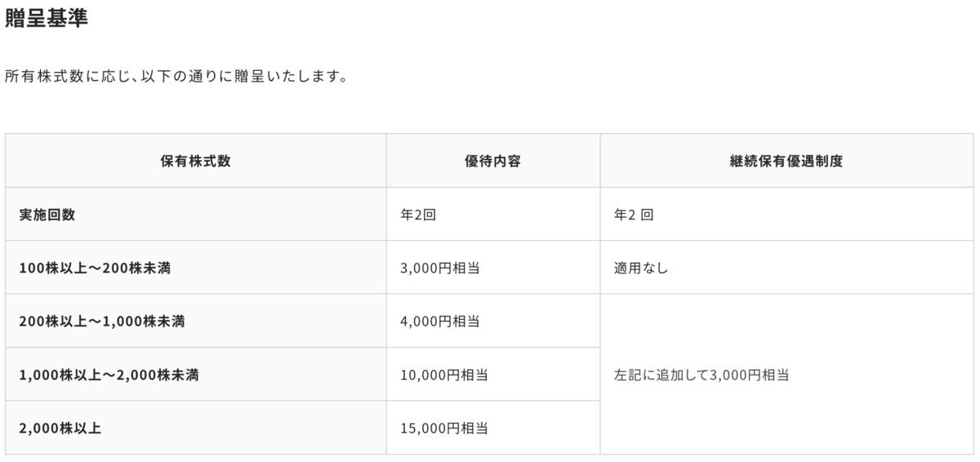Select the 2,000株以上 row label
Image resolution: width=980 pixels, height=462 pixels.
pyautogui.click(x=60, y=428)
